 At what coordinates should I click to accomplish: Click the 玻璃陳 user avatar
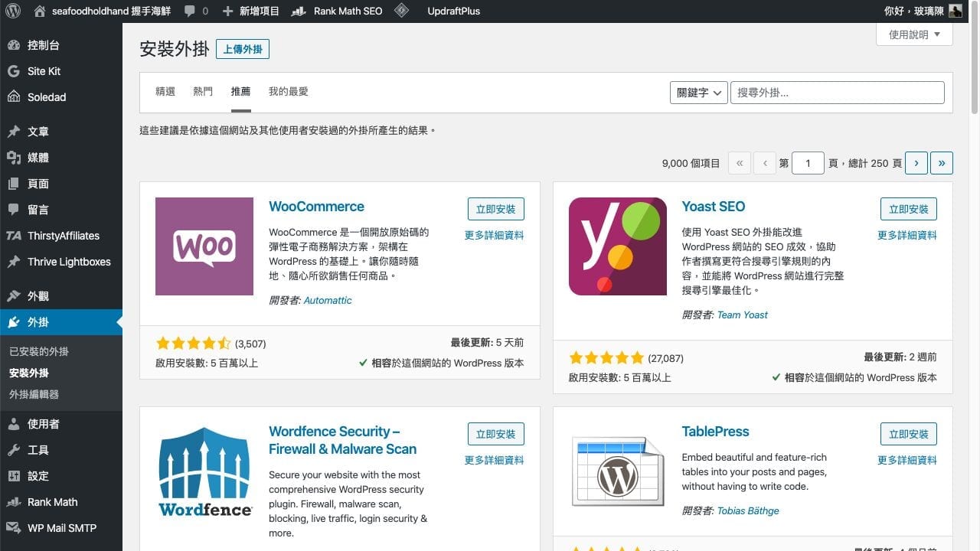point(953,11)
